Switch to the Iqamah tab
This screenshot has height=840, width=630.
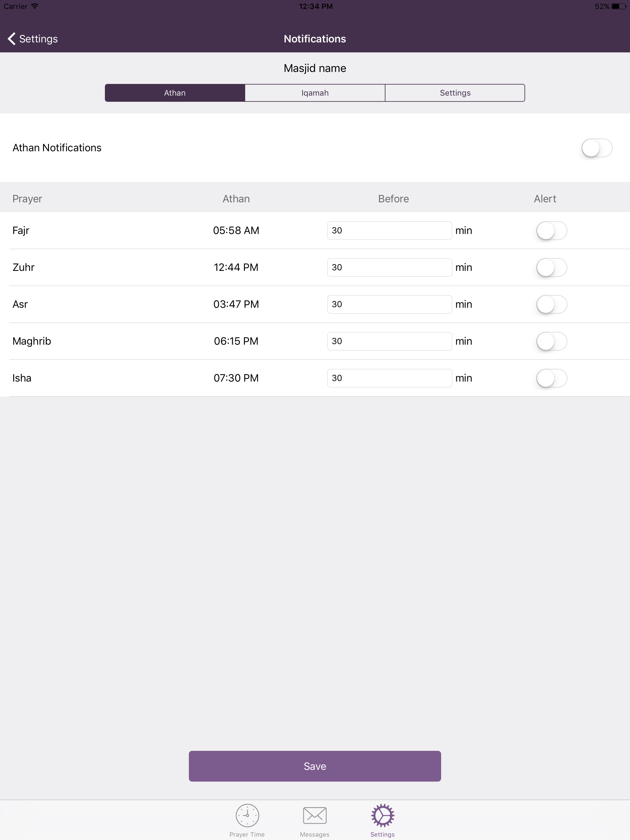coord(315,93)
